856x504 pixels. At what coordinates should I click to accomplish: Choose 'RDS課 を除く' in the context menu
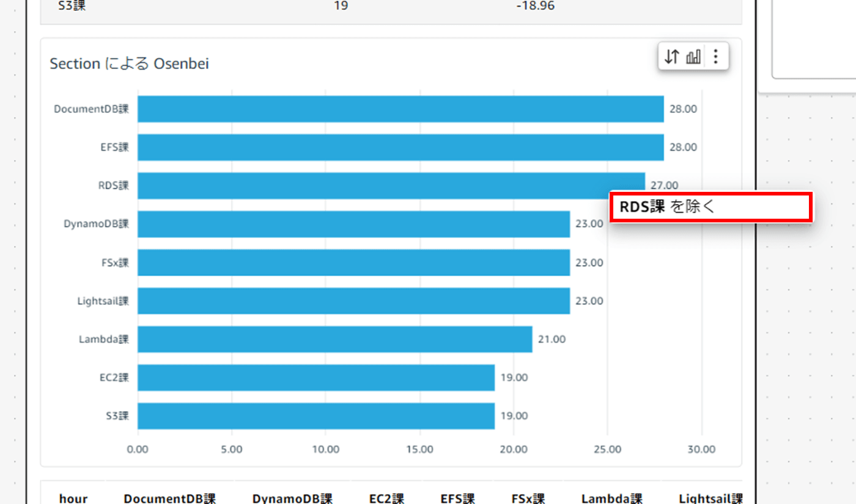click(711, 207)
